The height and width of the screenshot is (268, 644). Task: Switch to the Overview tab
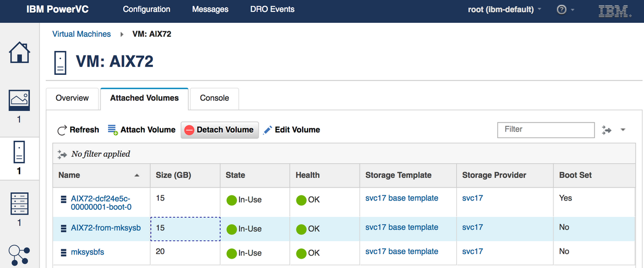point(72,98)
